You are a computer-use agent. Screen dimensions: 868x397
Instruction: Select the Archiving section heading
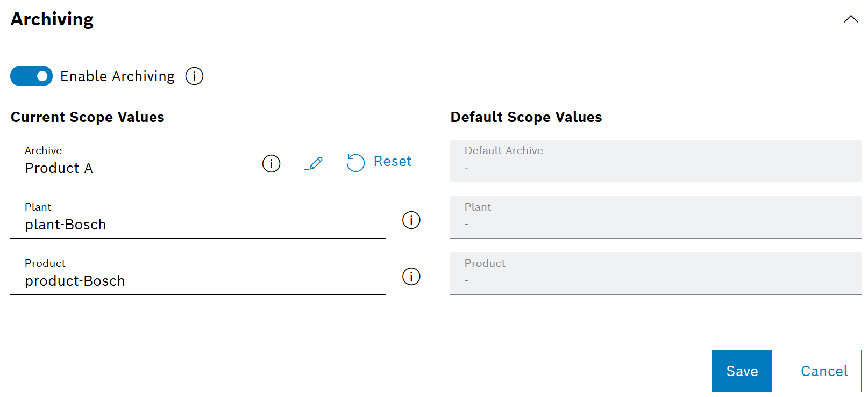click(52, 19)
